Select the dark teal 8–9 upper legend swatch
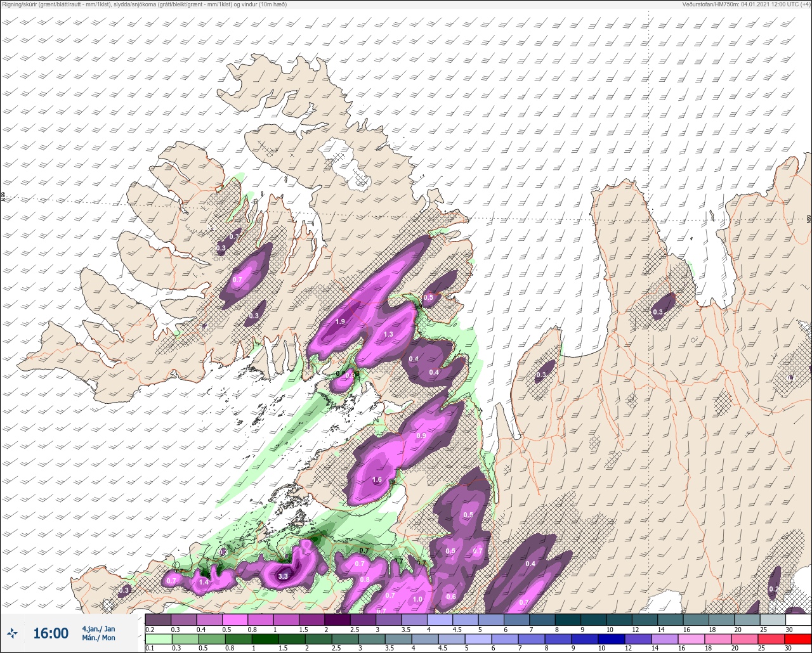 click(568, 619)
